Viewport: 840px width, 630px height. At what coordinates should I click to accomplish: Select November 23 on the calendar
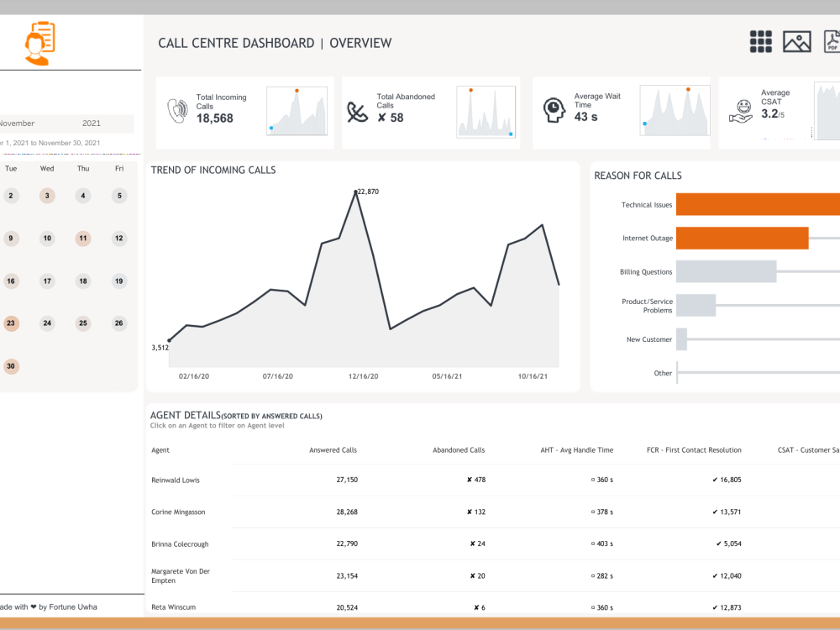pos(11,323)
